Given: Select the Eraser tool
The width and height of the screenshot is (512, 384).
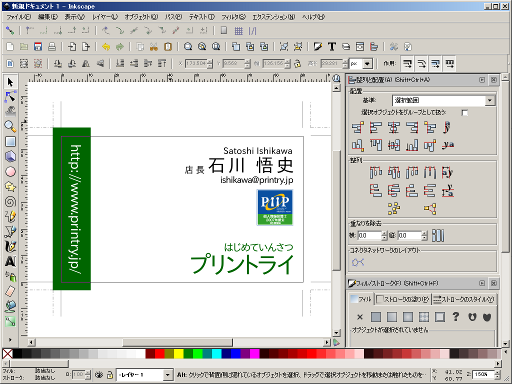Looking at the screenshot, I should [10, 291].
